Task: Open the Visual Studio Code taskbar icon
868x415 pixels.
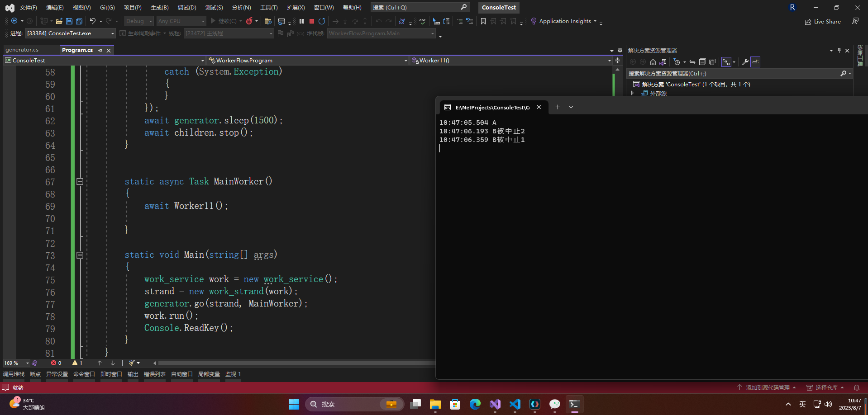Action: tap(515, 404)
